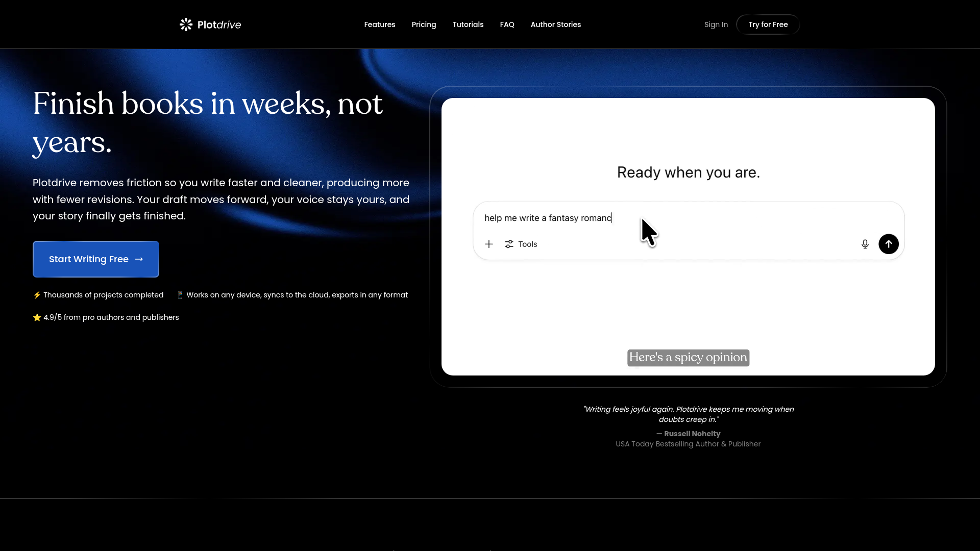Click the black send arrow button
This screenshot has height=551, width=980.
tap(888, 244)
